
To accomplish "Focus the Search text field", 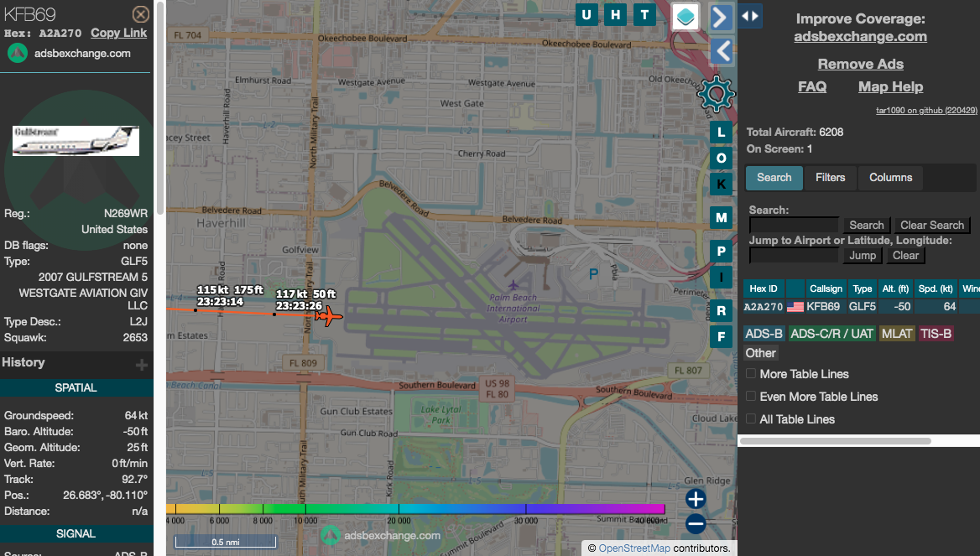I will (x=794, y=226).
